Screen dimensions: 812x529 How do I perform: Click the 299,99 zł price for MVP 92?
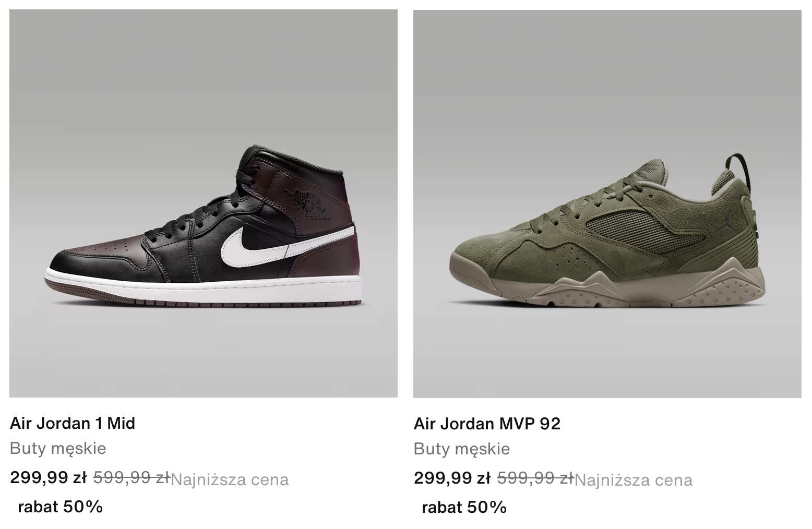pyautogui.click(x=452, y=478)
